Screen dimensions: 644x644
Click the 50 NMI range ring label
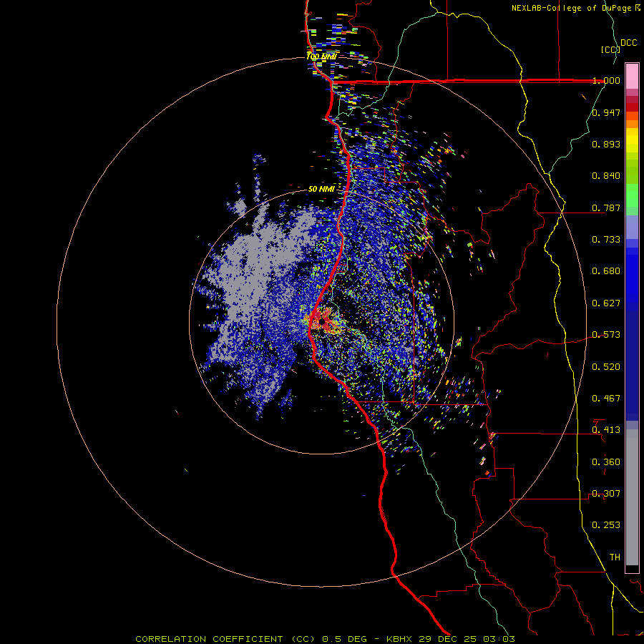click(321, 189)
